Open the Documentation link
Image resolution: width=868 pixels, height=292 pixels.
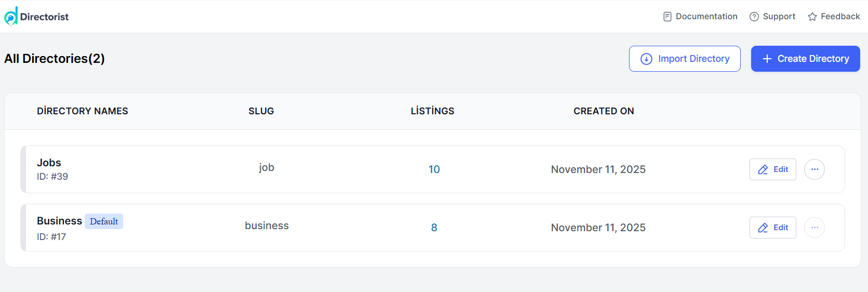(700, 17)
